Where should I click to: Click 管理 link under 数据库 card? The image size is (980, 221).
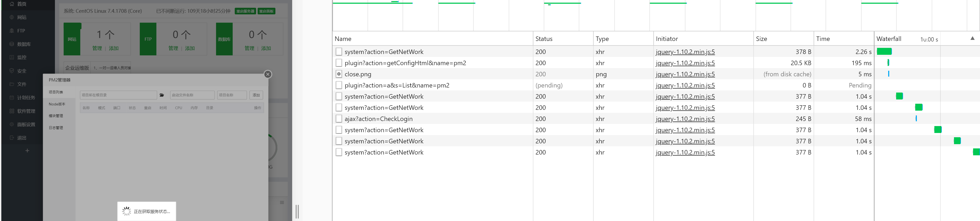pyautogui.click(x=249, y=48)
